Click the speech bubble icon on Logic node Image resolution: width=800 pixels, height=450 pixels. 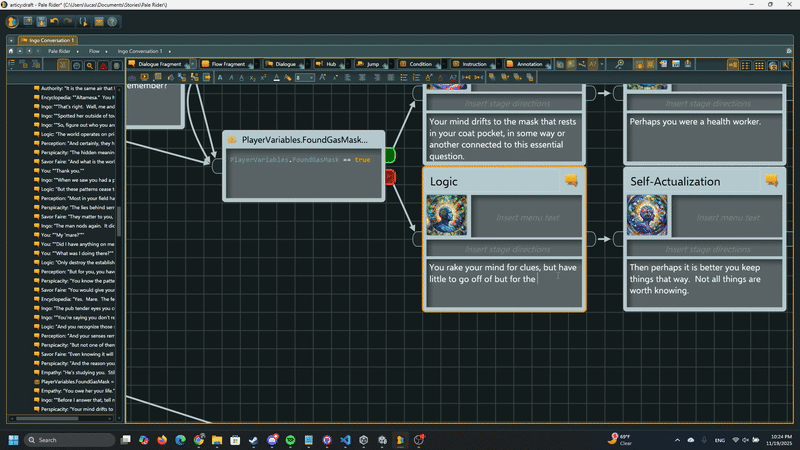click(x=571, y=181)
